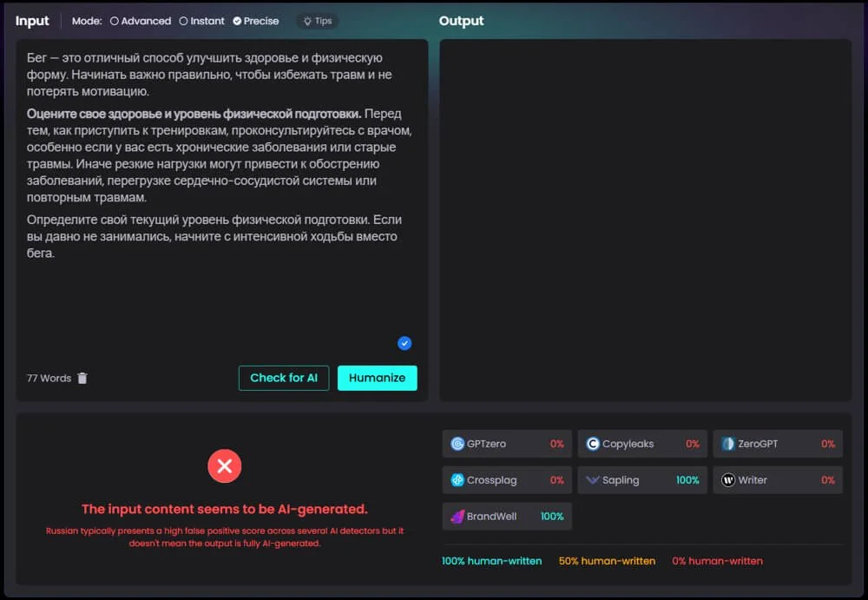
Task: Click the '100% human-written' legend label
Action: click(x=491, y=561)
